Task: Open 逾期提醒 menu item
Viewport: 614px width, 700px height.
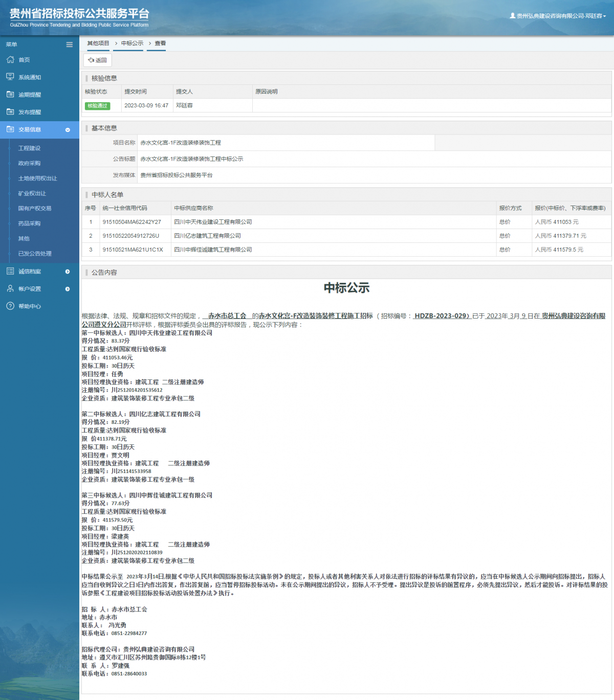Action: (30, 95)
